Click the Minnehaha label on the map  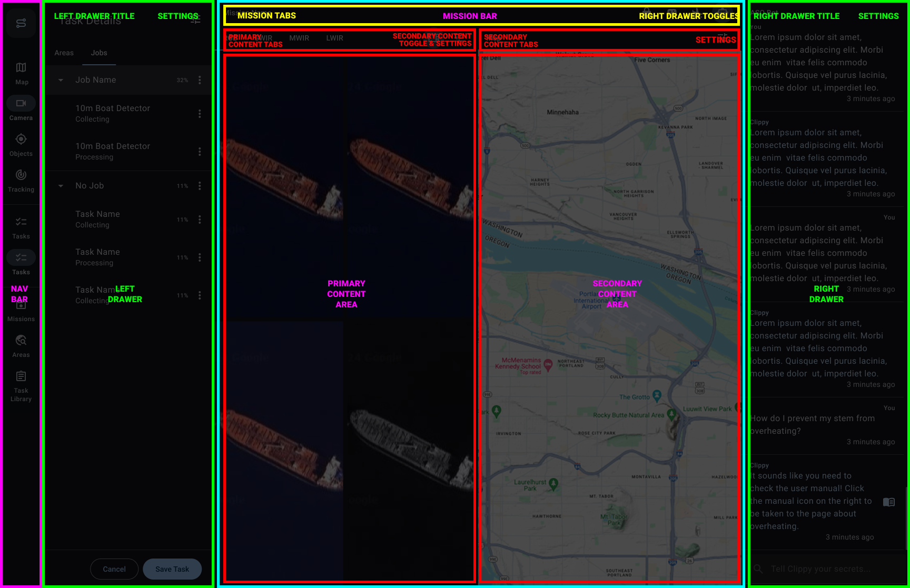click(x=562, y=112)
